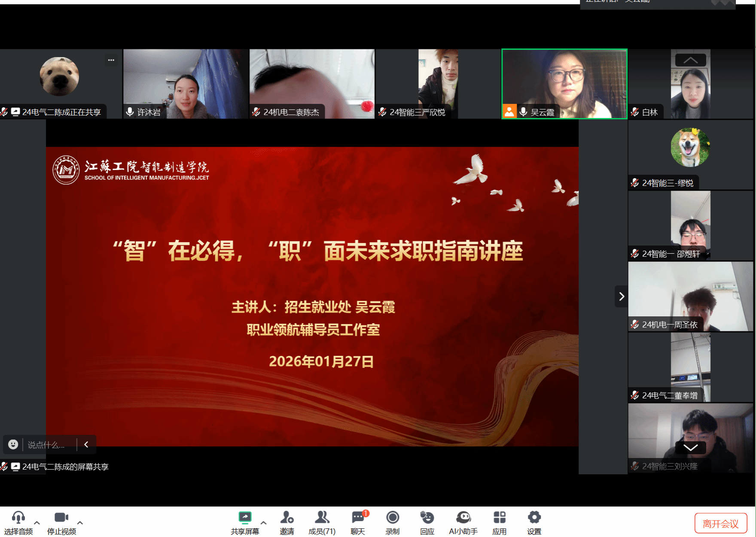Open the AI小助手 assistant
Viewport: 756px width, 537px height.
(x=463, y=518)
